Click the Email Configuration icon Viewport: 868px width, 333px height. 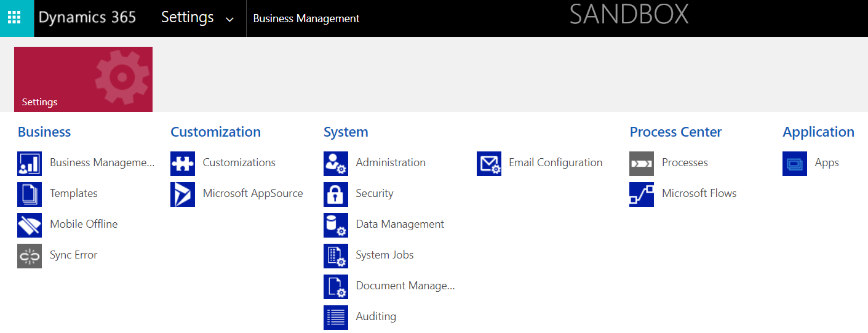point(489,164)
